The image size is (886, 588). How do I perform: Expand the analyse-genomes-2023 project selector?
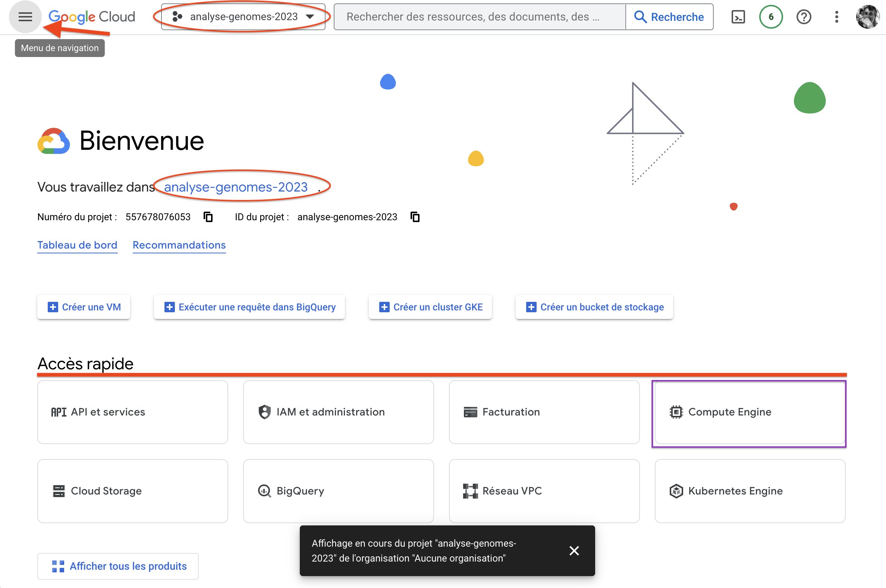pos(243,17)
